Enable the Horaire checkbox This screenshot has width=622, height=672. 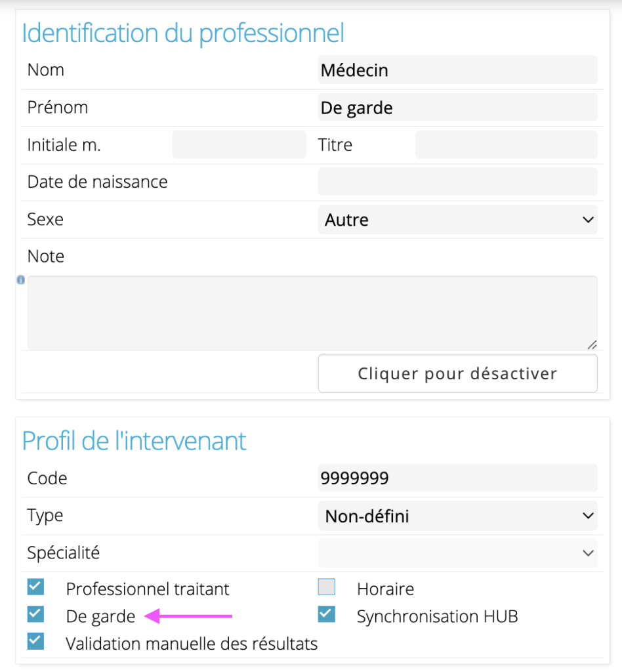327,587
